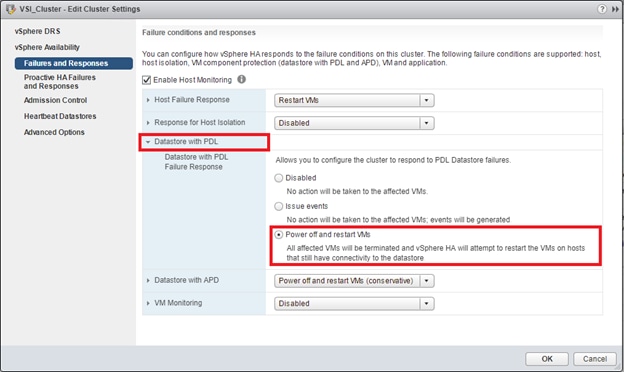Open the Datastore with APD dropdown

354,281
